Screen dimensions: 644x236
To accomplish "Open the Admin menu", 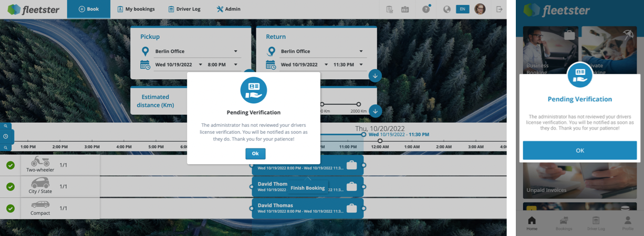I will click(x=228, y=9).
